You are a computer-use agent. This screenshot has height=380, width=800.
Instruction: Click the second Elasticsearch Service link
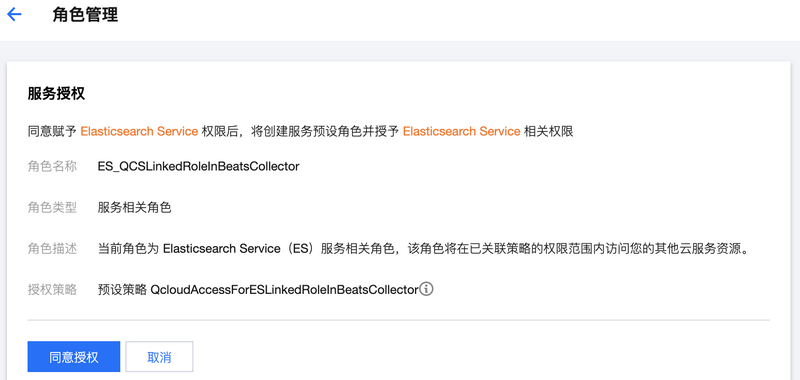462,132
